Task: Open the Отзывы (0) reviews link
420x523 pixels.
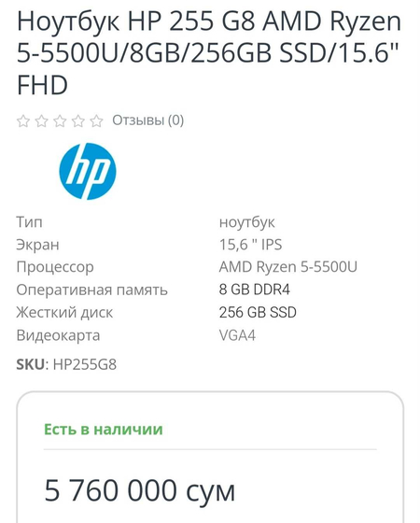Action: (x=148, y=120)
